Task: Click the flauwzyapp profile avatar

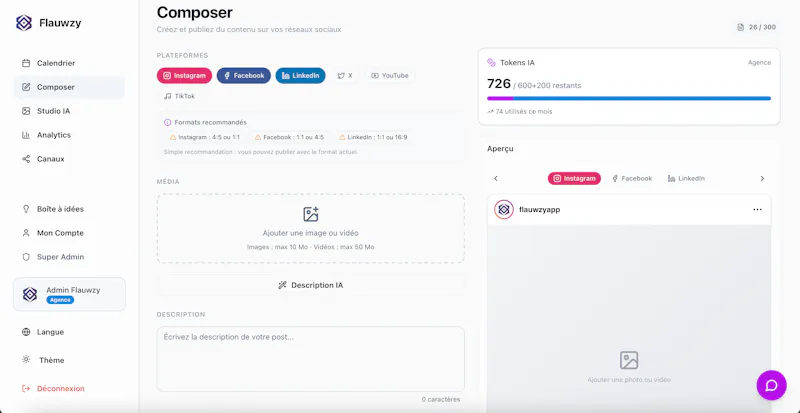Action: click(504, 210)
